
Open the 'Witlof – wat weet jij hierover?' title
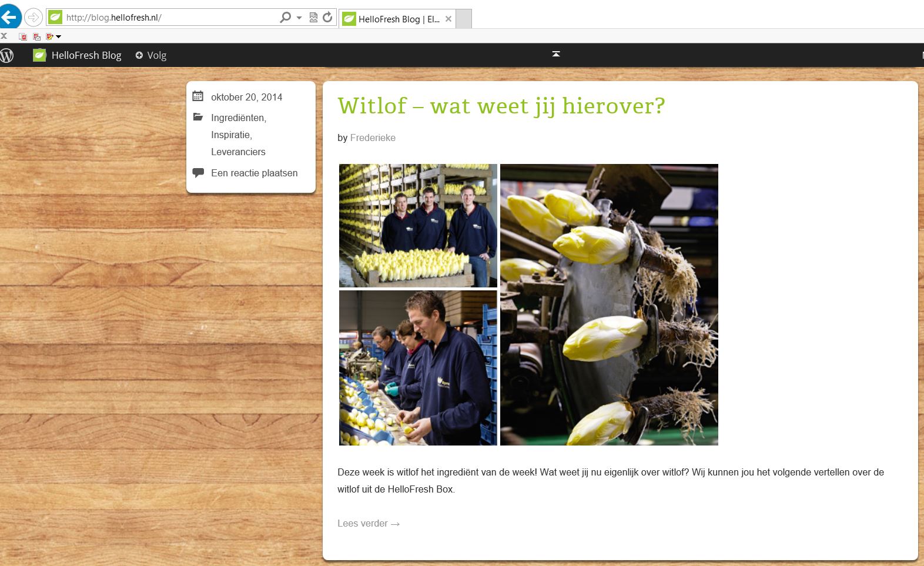coord(501,106)
